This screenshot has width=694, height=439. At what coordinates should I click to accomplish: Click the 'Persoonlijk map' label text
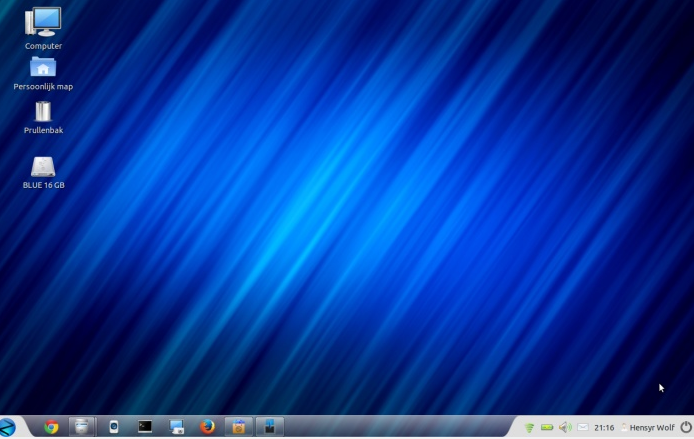click(x=43, y=86)
